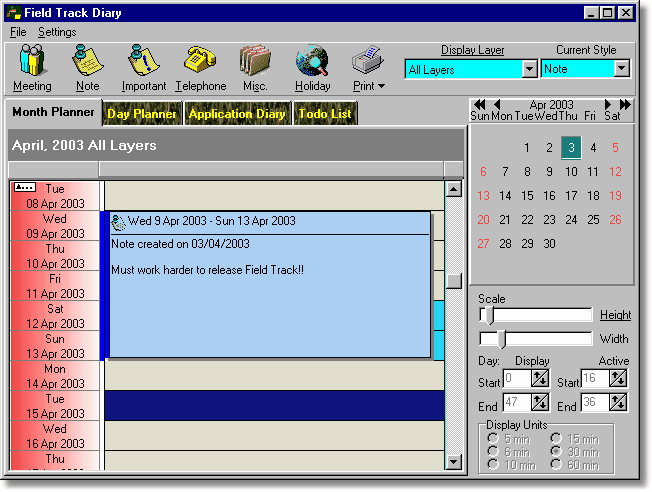The image size is (652, 492).
Task: Switch to the Todo List tab
Action: tap(325, 114)
